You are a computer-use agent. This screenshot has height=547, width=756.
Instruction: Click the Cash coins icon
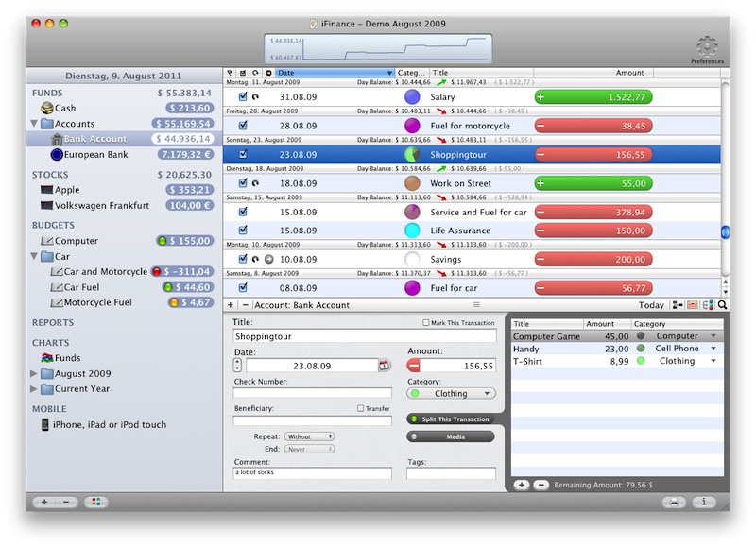pos(46,108)
